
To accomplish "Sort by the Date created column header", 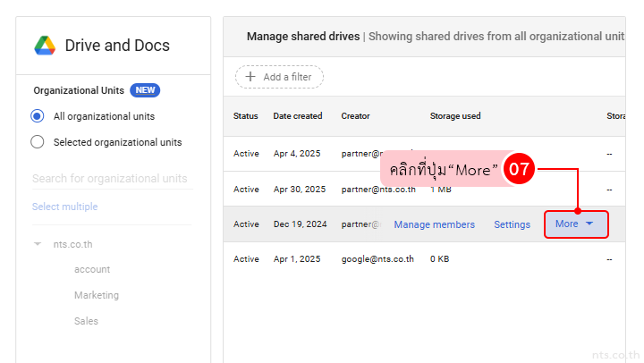I will [298, 116].
